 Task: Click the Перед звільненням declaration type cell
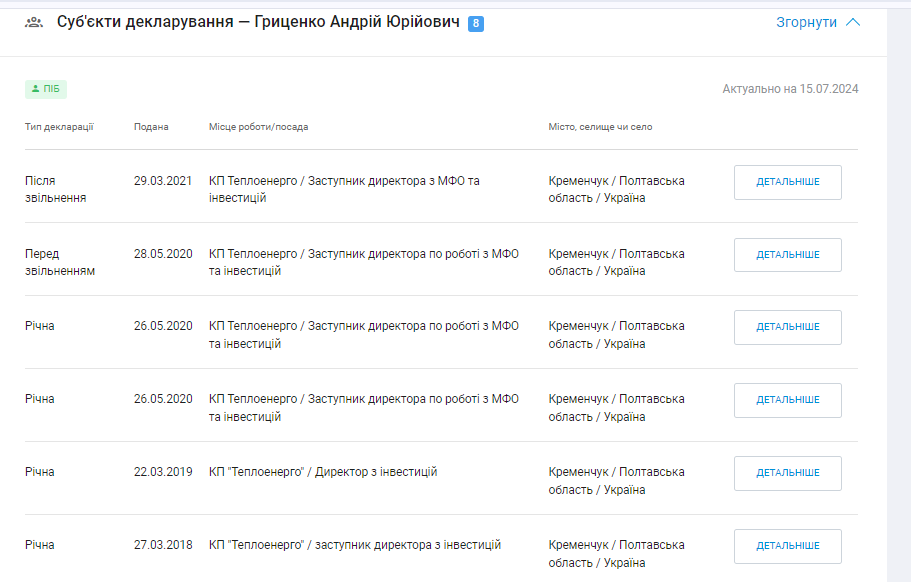59,262
